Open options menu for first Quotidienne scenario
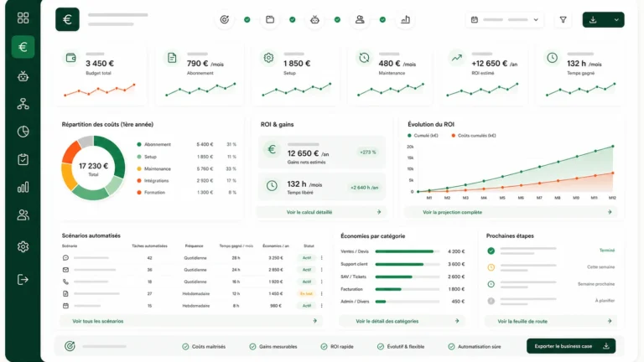This screenshot has width=644, height=362. pos(322,258)
